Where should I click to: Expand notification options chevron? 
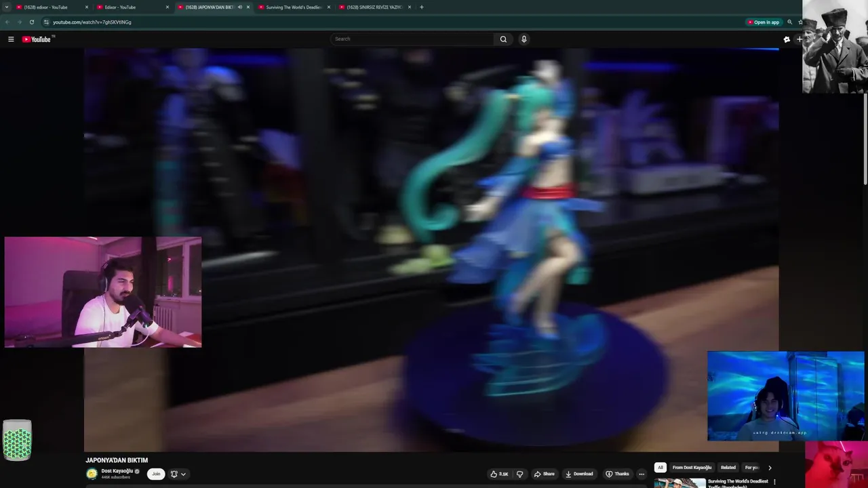183,474
